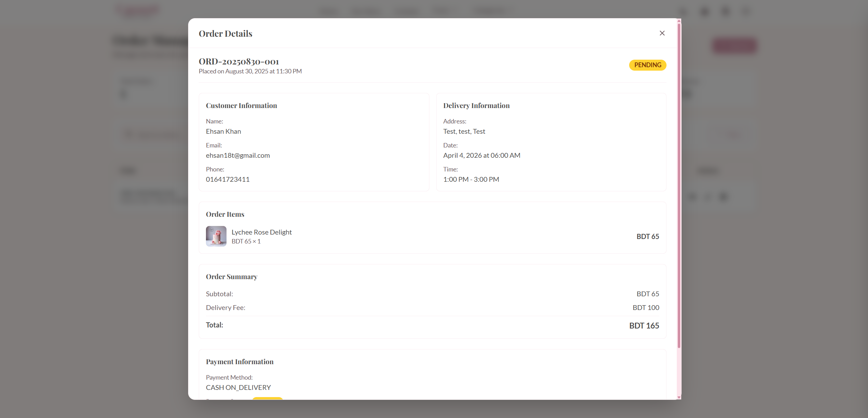
Task: Click the Lychee Rose Delight product thumbnail
Action: pyautogui.click(x=216, y=236)
